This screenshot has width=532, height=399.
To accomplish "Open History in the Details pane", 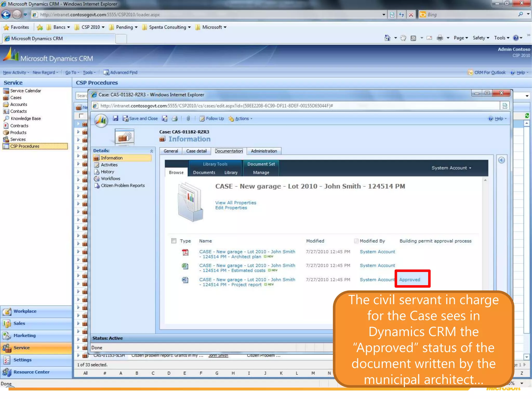I will point(107,172).
